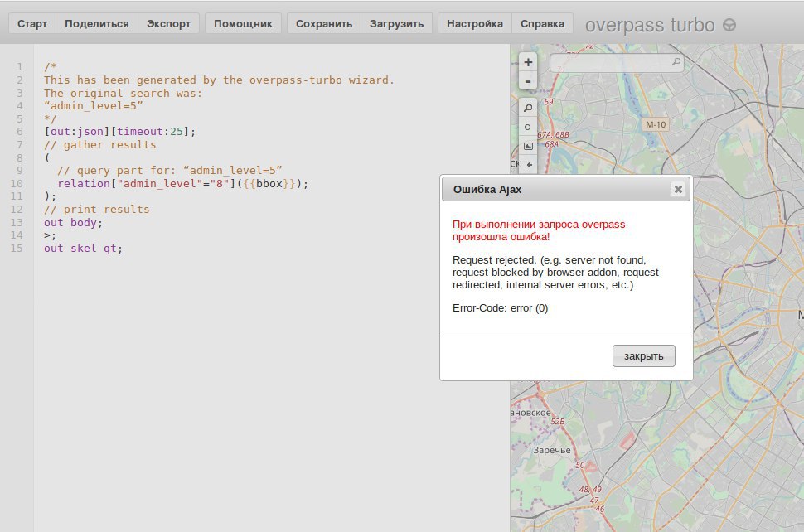Screen dimensions: 804x532
Task: Open the Поделиться share dialog
Action: click(x=97, y=23)
